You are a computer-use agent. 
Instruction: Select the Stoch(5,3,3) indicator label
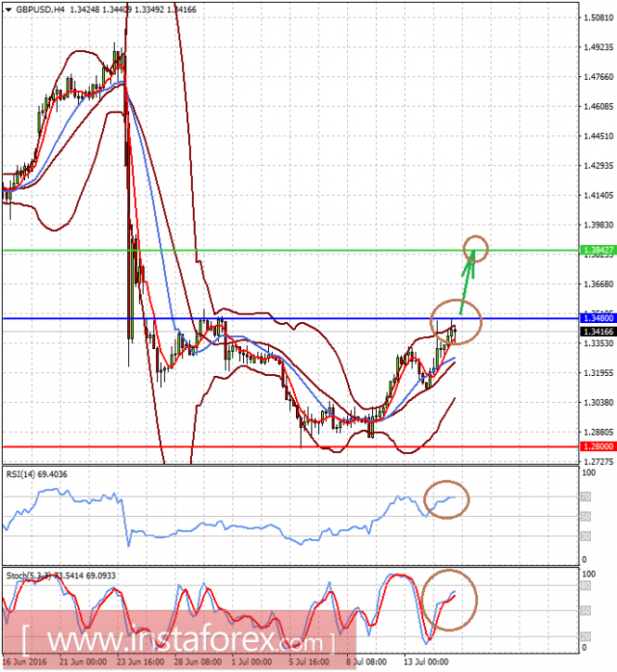click(61, 575)
